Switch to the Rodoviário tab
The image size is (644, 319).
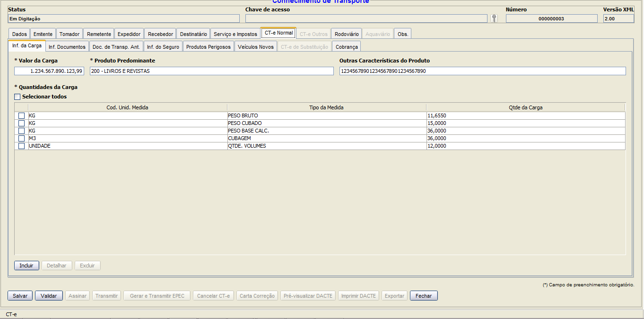pos(346,34)
